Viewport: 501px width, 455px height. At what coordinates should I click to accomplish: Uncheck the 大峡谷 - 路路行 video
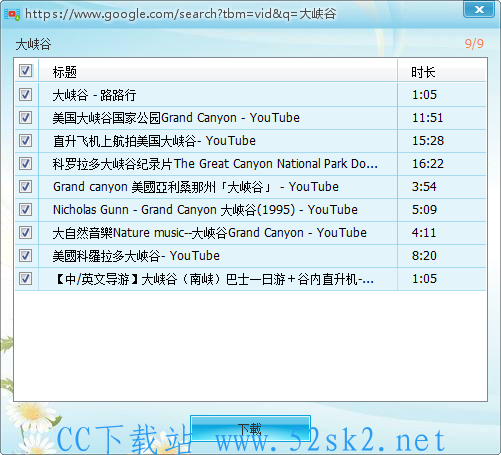point(25,95)
